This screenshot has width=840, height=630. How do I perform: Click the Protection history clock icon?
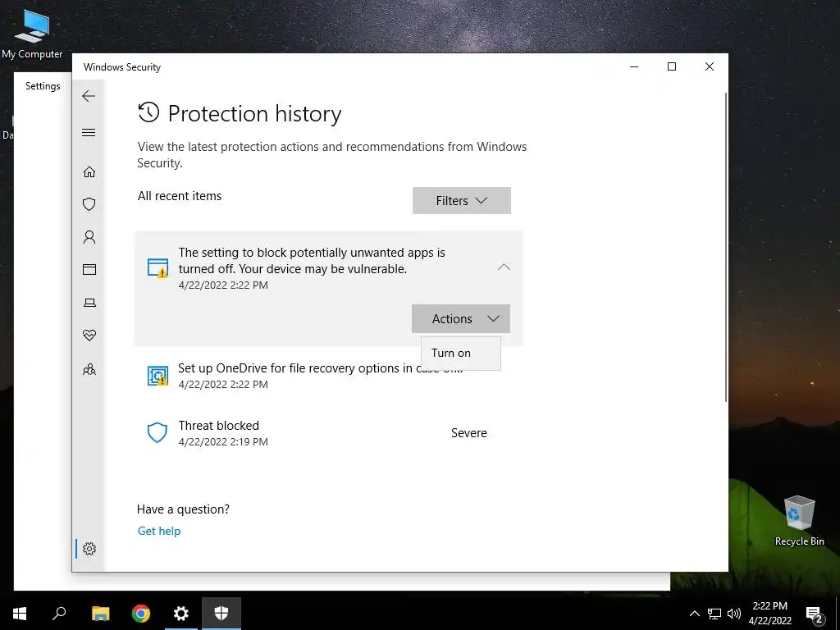click(x=148, y=112)
